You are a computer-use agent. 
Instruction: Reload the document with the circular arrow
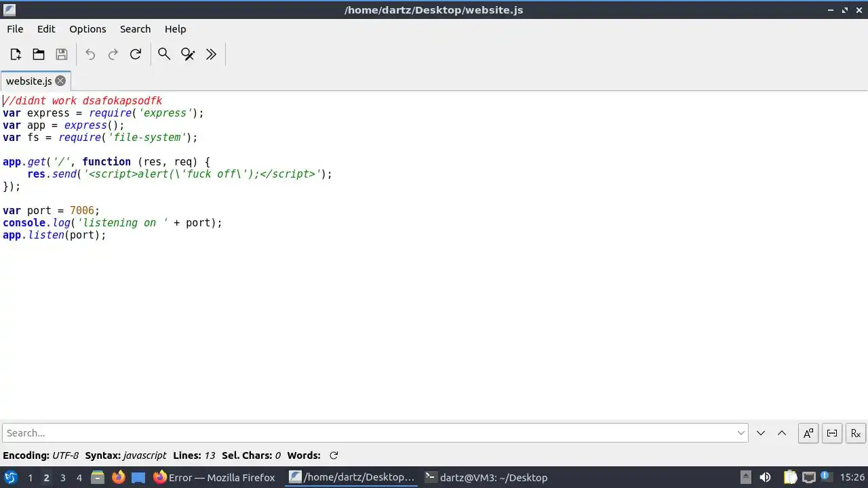(136, 54)
